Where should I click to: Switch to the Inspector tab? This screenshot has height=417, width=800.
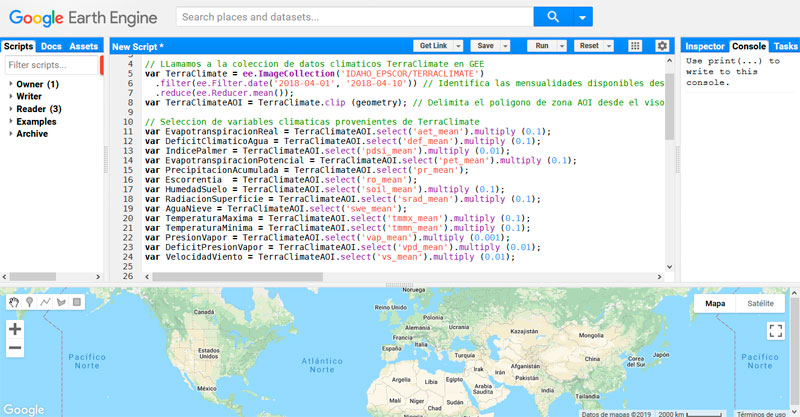(705, 46)
